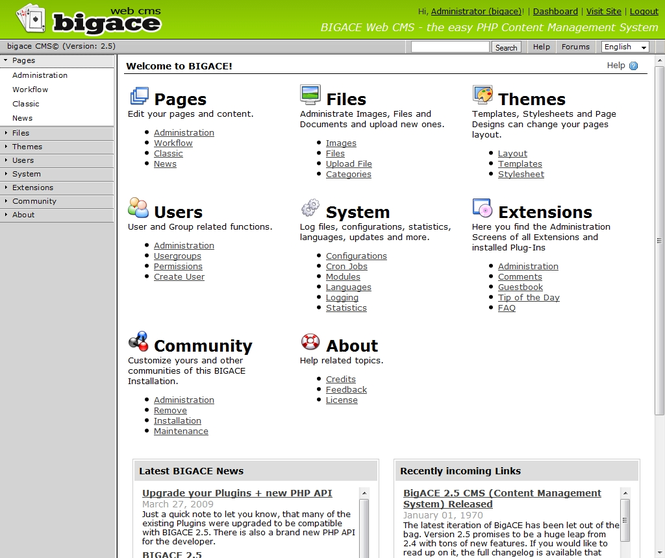Open Upload File link under Files
Screen dimensions: 665x558
tap(349, 164)
